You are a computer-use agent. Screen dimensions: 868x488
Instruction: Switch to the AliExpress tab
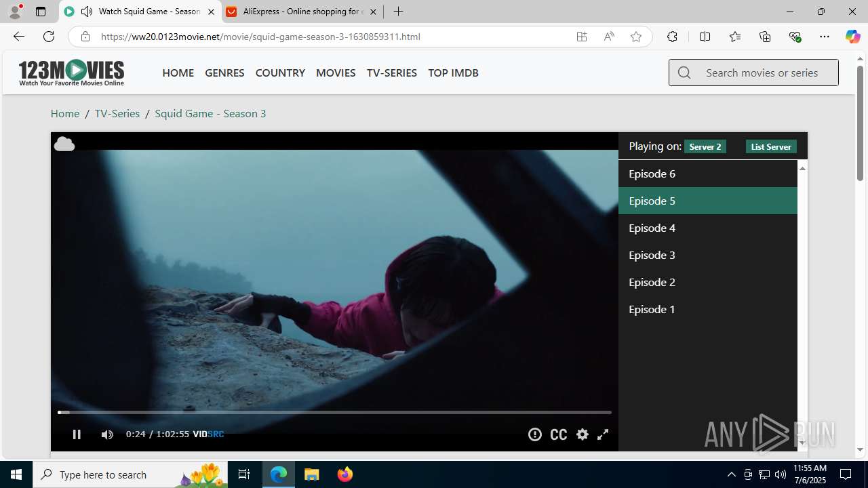(302, 12)
